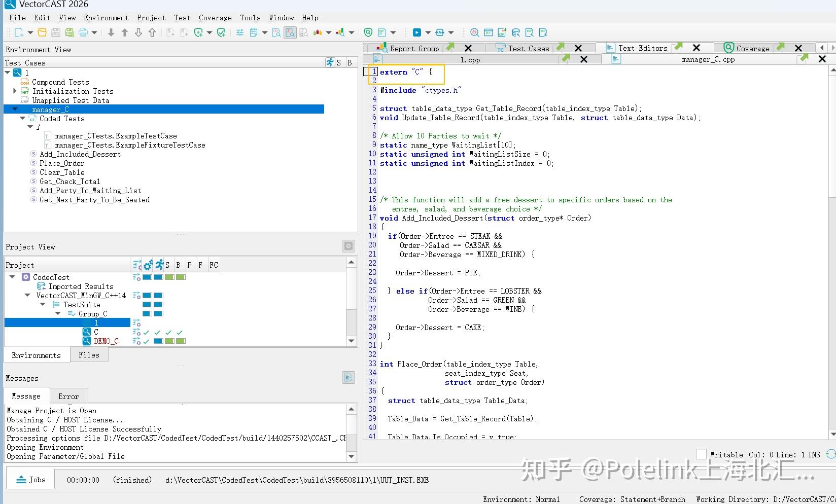The height and width of the screenshot is (504, 836).
Task: Click the new document toolbar icon
Action: coord(19,32)
